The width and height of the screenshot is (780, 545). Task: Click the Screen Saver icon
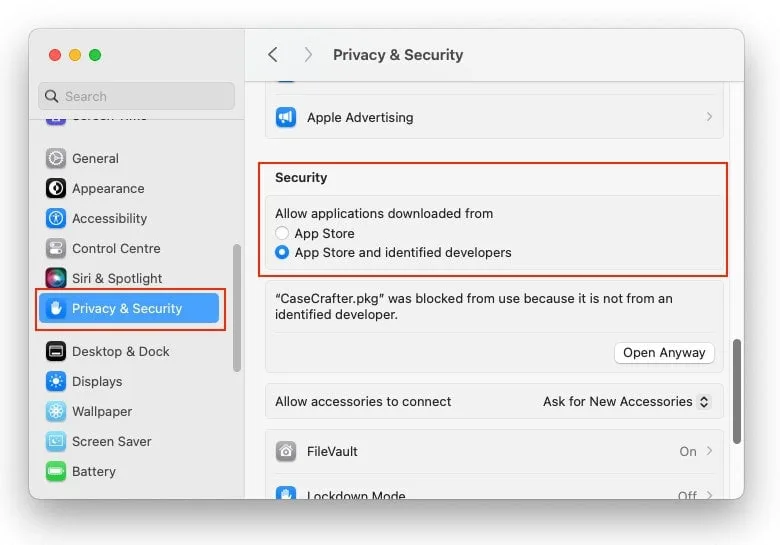[56, 441]
